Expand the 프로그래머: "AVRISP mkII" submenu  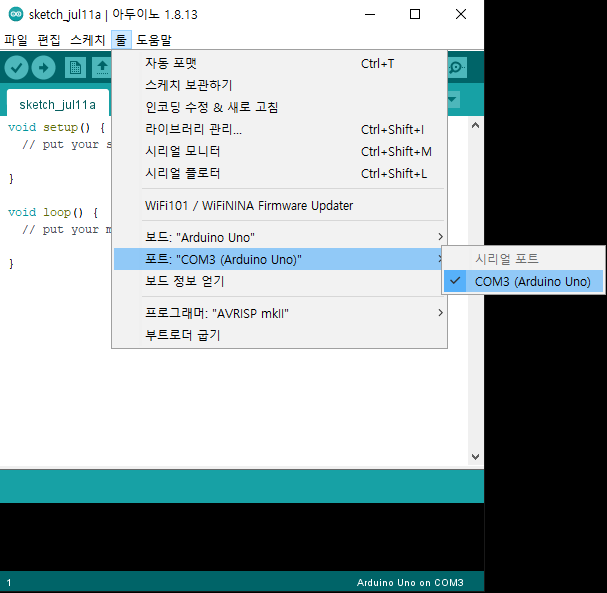279,313
